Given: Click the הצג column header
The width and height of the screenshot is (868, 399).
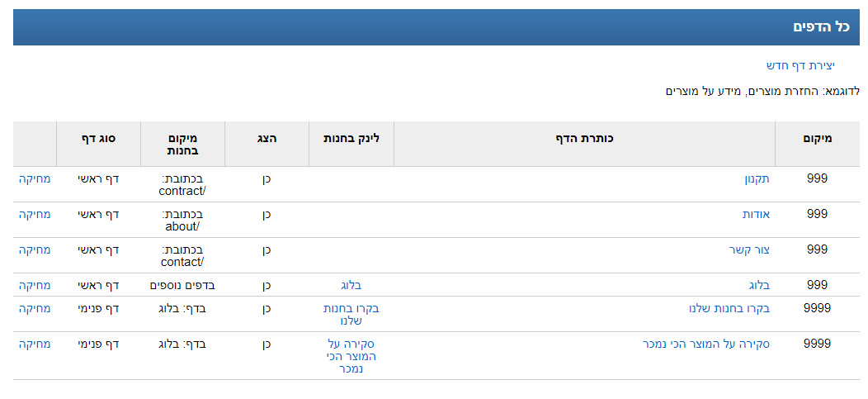Looking at the screenshot, I should pyautogui.click(x=267, y=138).
